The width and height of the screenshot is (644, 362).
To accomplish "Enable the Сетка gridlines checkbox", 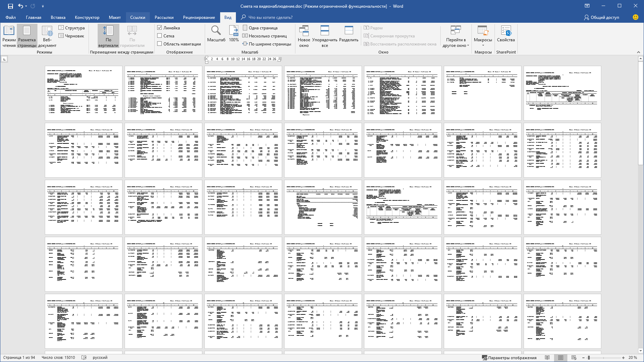I will tap(160, 36).
